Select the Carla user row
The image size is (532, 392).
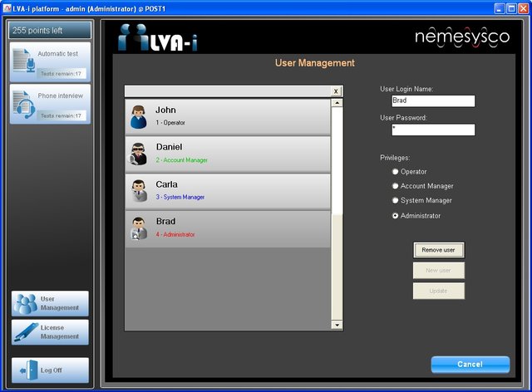(228, 192)
